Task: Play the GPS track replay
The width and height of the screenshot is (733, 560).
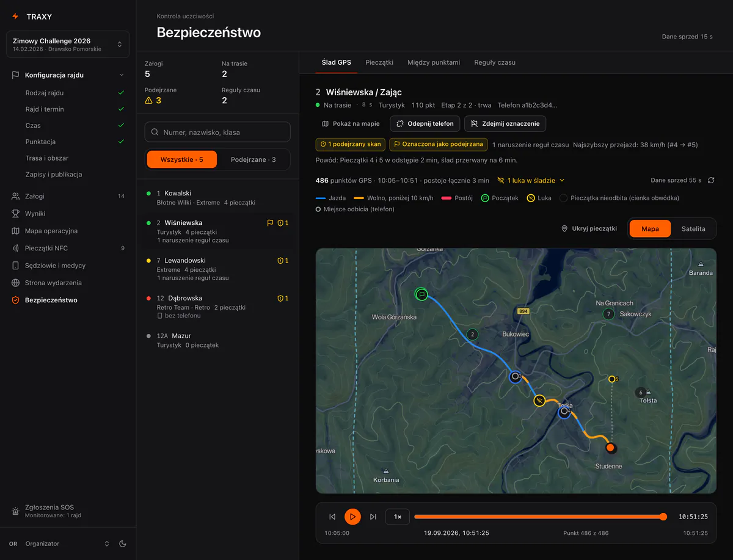Action: [x=352, y=517]
